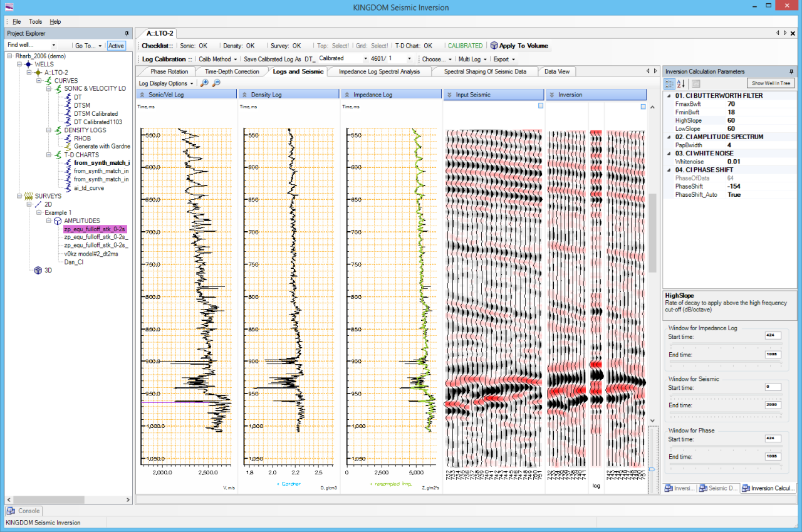Switch property grid to categorized view icon
Image resolution: width=802 pixels, height=532 pixels.
point(670,83)
